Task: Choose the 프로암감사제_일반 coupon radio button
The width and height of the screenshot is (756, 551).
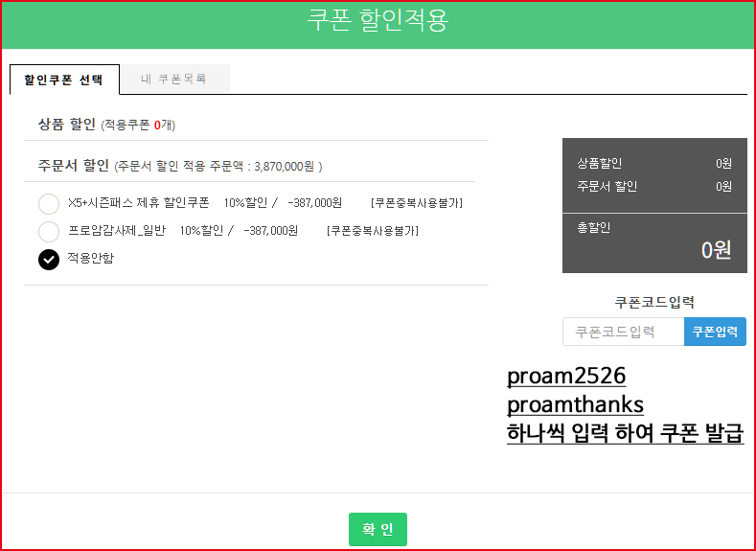Action: [x=49, y=231]
